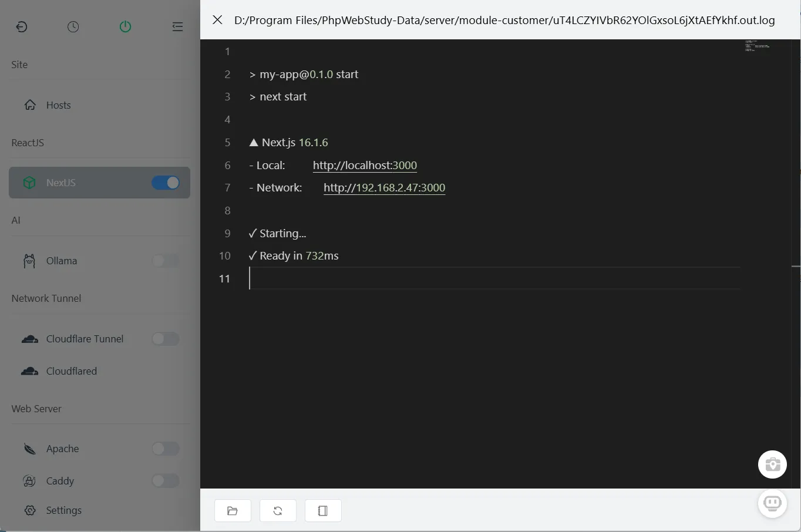Click the green power icon
The width and height of the screenshot is (801, 532).
click(125, 27)
